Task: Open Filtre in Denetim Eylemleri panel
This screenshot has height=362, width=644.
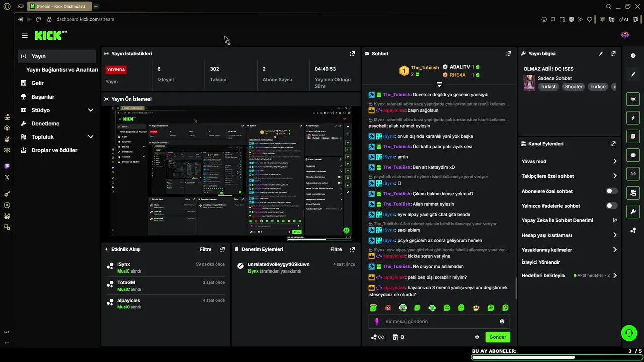Action: point(336,249)
